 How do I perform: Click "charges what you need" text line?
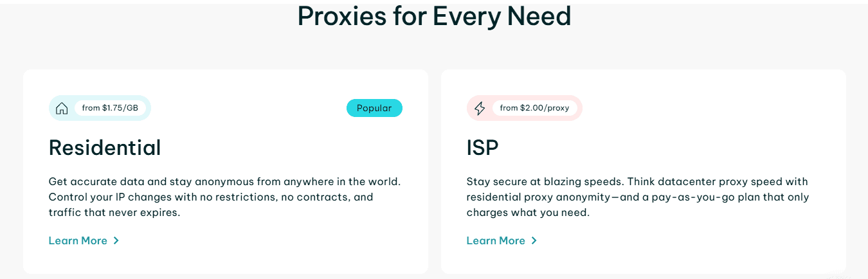(528, 212)
